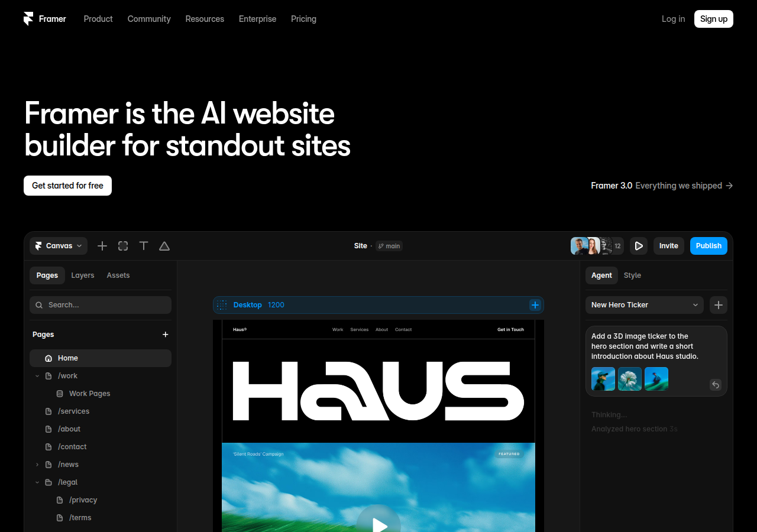Select the Work Pages collection row
Viewport: 757px width, 532px height.
101,394
